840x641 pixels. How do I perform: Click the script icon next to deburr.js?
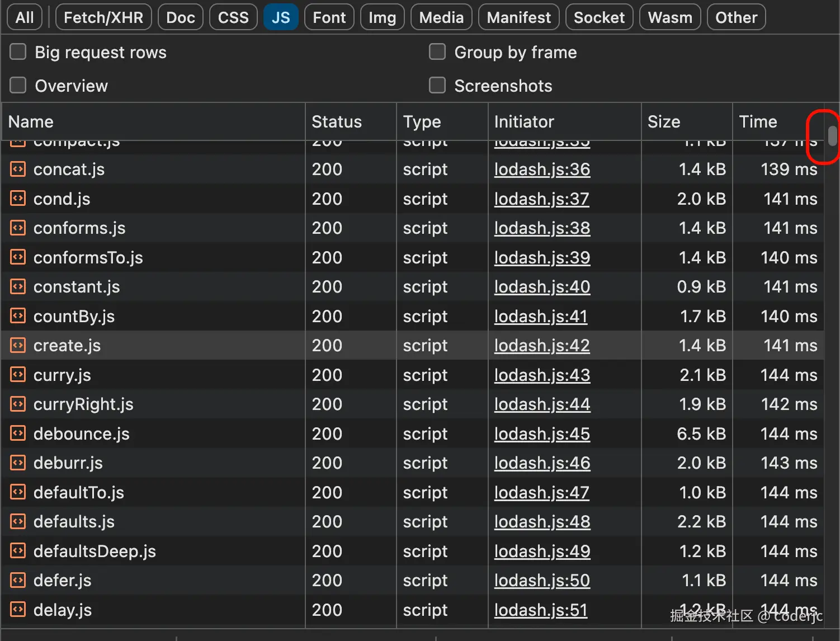[18, 463]
